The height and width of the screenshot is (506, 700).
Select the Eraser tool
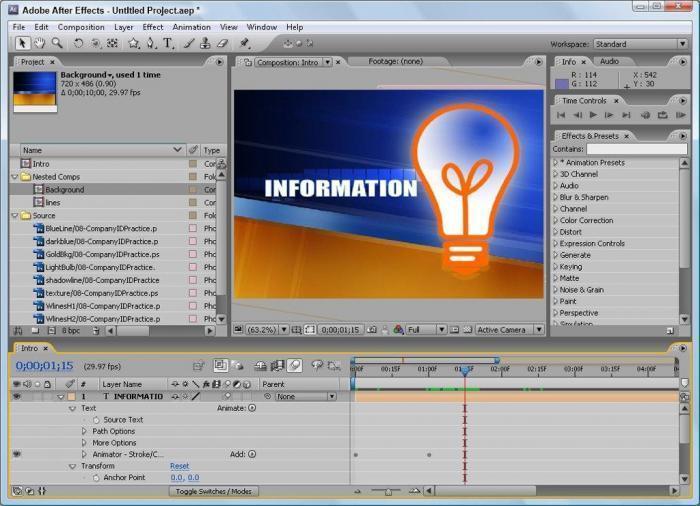pos(222,43)
